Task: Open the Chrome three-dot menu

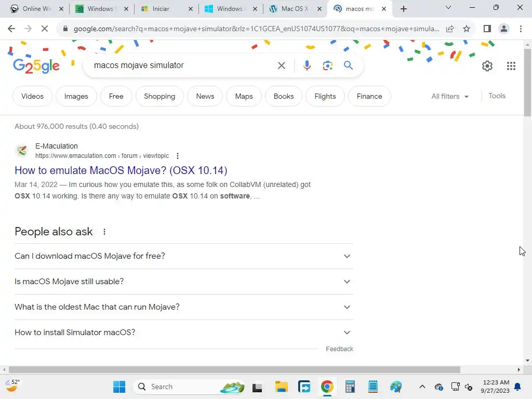Action: [521, 29]
